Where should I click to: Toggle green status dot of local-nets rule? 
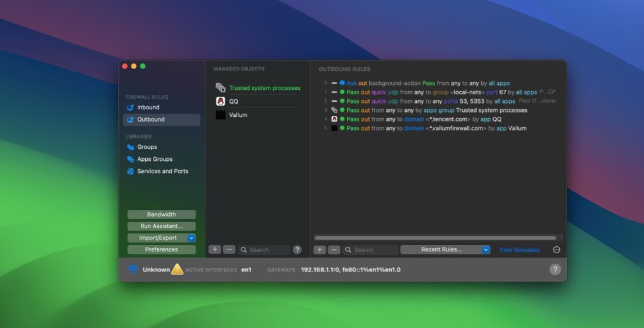342,92
